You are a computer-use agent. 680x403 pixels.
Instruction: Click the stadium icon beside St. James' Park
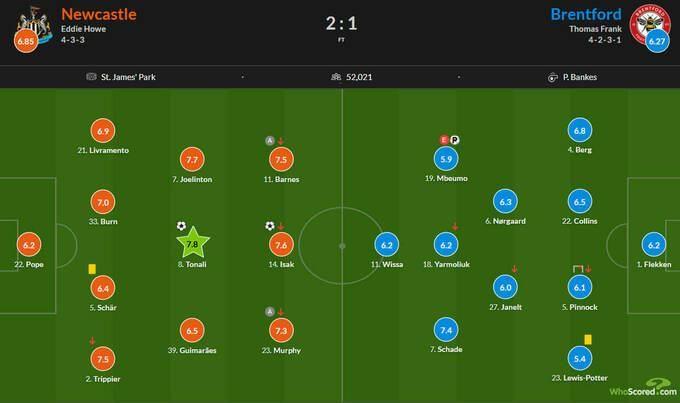91,77
